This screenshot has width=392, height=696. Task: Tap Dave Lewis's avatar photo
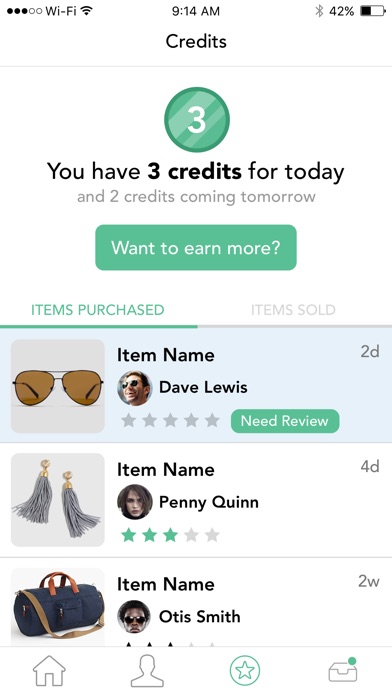coord(135,388)
